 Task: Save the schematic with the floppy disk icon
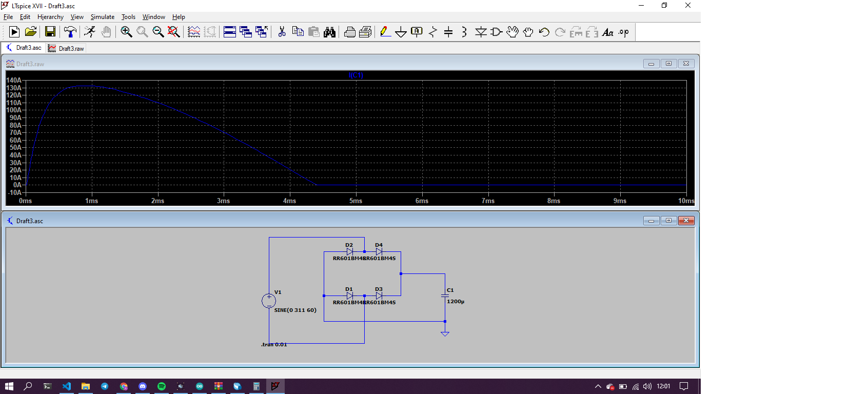tap(50, 32)
